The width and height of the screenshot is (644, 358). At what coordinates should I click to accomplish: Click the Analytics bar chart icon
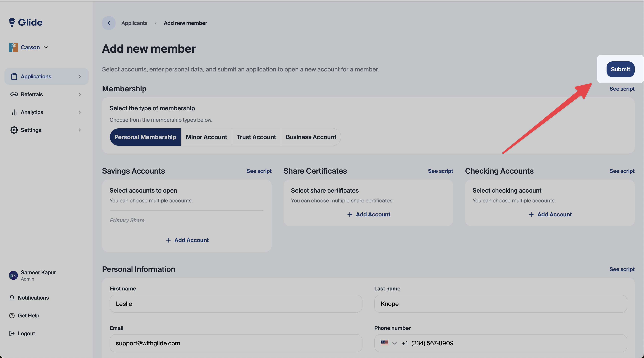14,112
